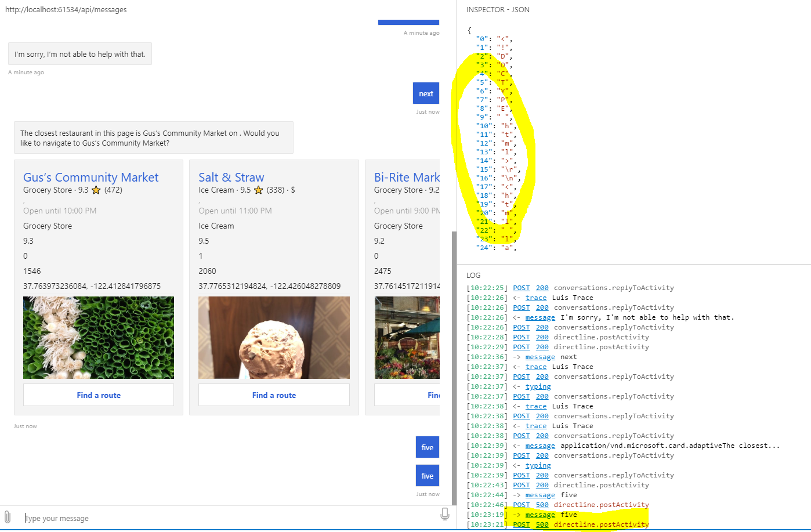The height and width of the screenshot is (532, 811).
Task: Select coordinates 37.7765312194824, -122.426048278809
Action: [x=269, y=286]
